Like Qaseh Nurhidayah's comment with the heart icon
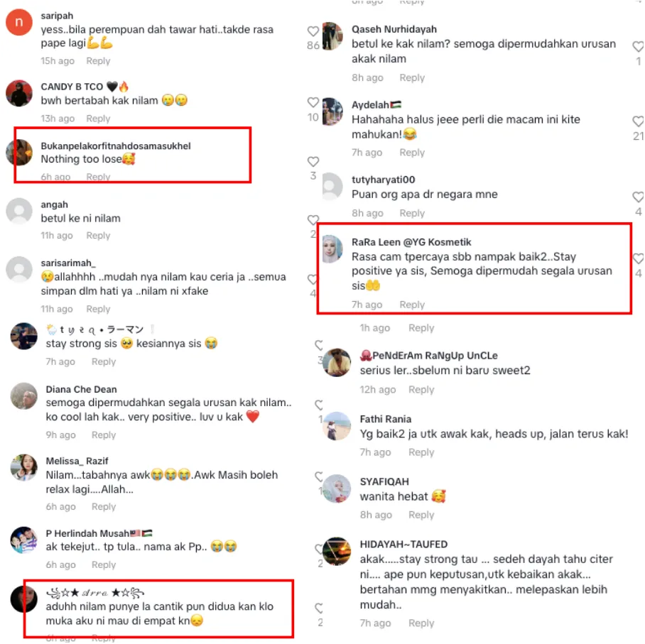This screenshot has width=645, height=644. coord(639,46)
